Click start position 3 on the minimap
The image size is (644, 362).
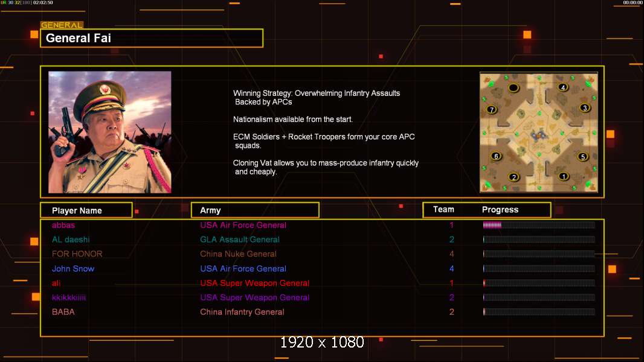click(x=585, y=108)
